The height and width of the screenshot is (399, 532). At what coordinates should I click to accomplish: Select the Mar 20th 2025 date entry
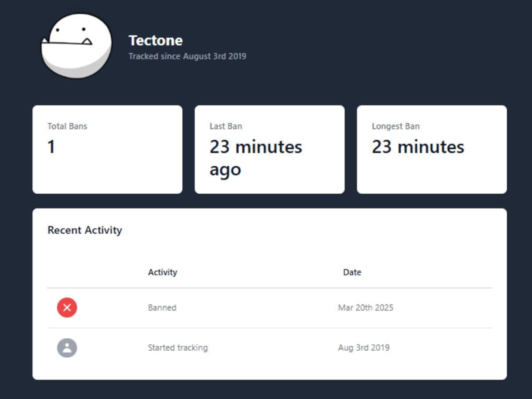click(x=365, y=308)
